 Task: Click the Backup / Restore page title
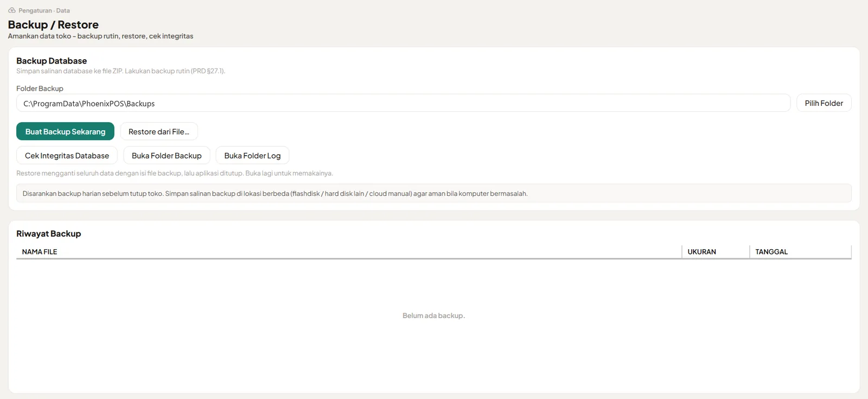point(53,24)
